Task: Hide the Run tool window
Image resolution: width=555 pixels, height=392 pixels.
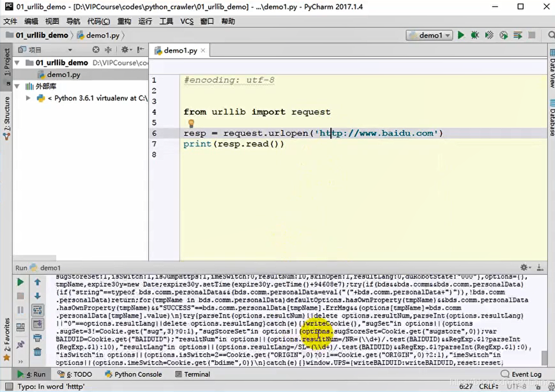Action: coord(540,267)
